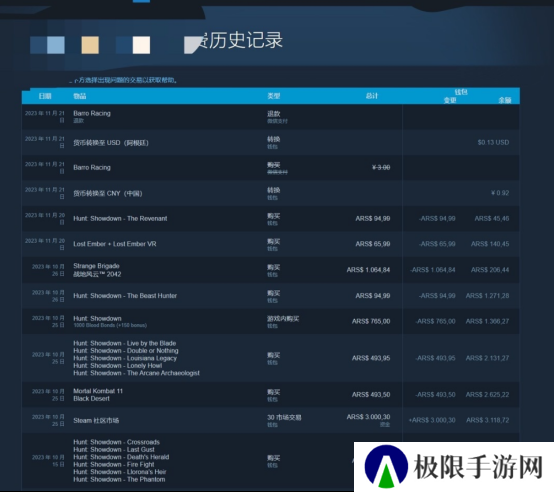Viewport: 554px width, 492px height.
Task: Click Hunt: Showdown - Fire Fight
Action: click(x=113, y=464)
